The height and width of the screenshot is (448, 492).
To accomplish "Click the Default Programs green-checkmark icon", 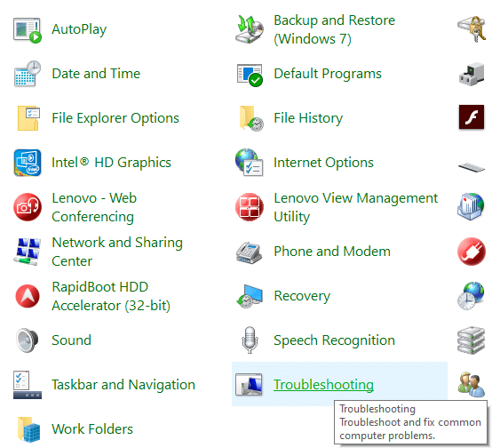I will 250,75.
